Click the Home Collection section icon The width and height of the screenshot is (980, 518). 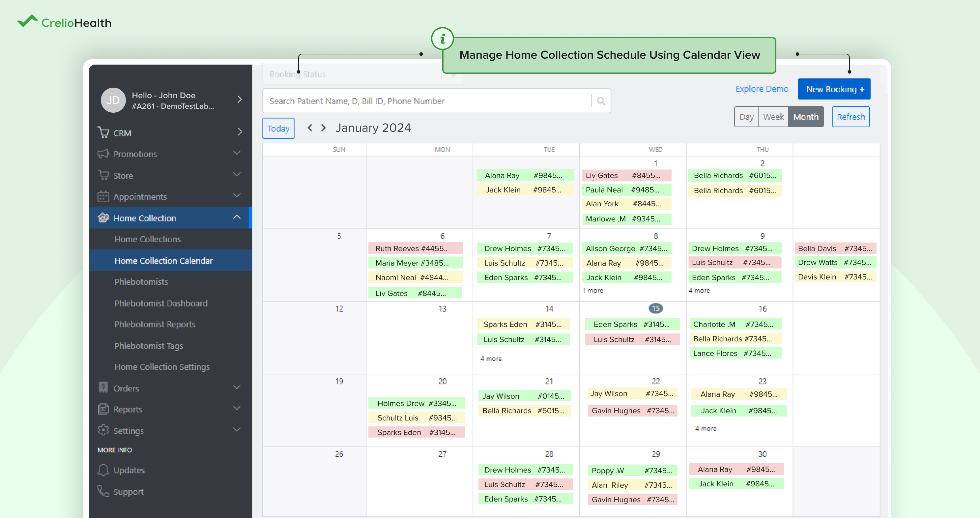tap(103, 217)
